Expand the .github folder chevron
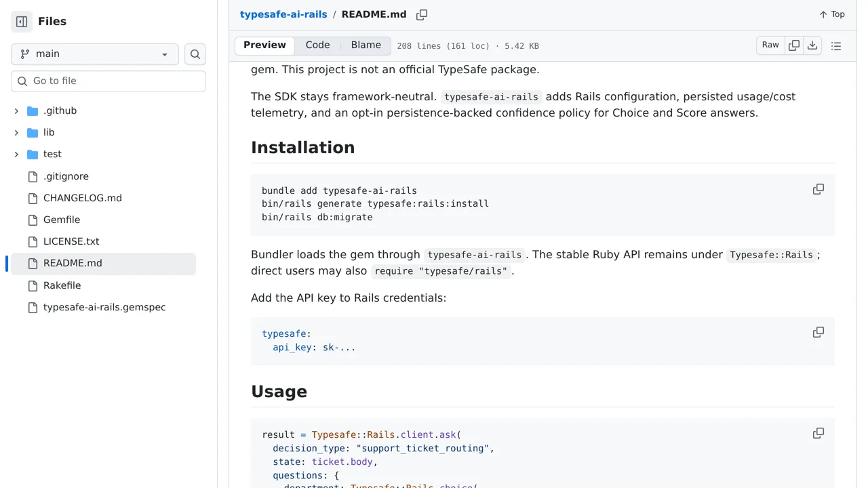 click(x=16, y=111)
